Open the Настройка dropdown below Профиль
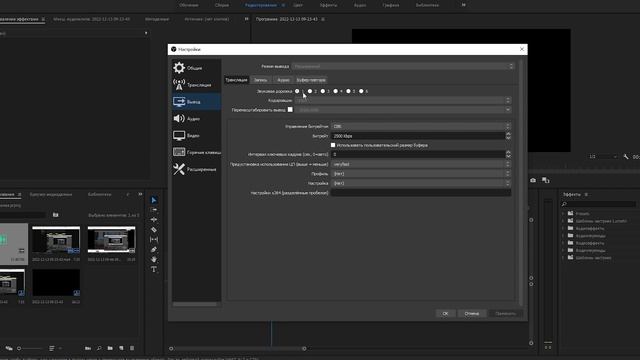The width and height of the screenshot is (640, 360). [x=421, y=183]
